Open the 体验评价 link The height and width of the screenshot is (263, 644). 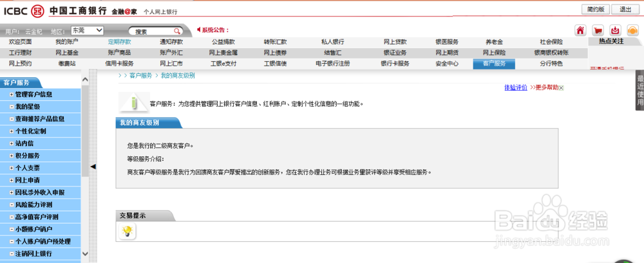click(x=515, y=87)
